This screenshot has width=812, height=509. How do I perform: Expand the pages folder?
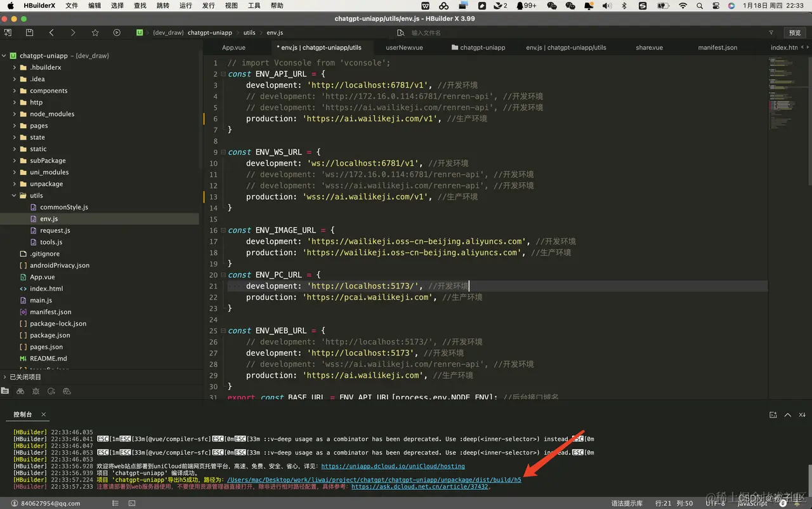coord(15,126)
